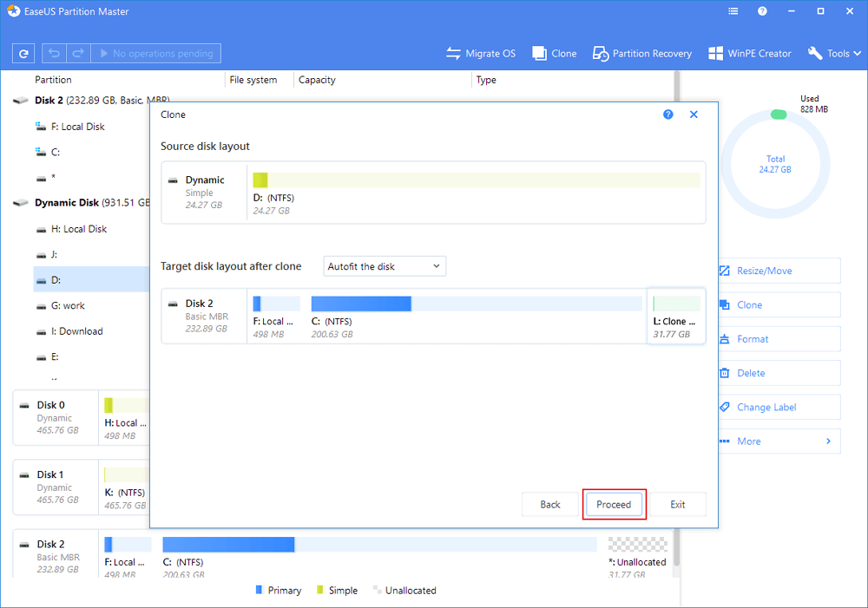
Task: Click the Proceed button
Action: [614, 505]
